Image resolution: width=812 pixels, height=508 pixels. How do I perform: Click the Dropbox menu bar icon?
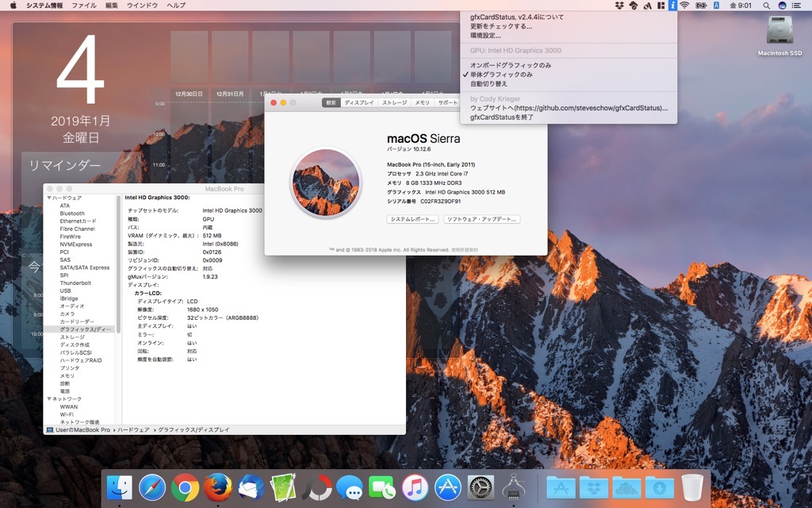point(619,6)
